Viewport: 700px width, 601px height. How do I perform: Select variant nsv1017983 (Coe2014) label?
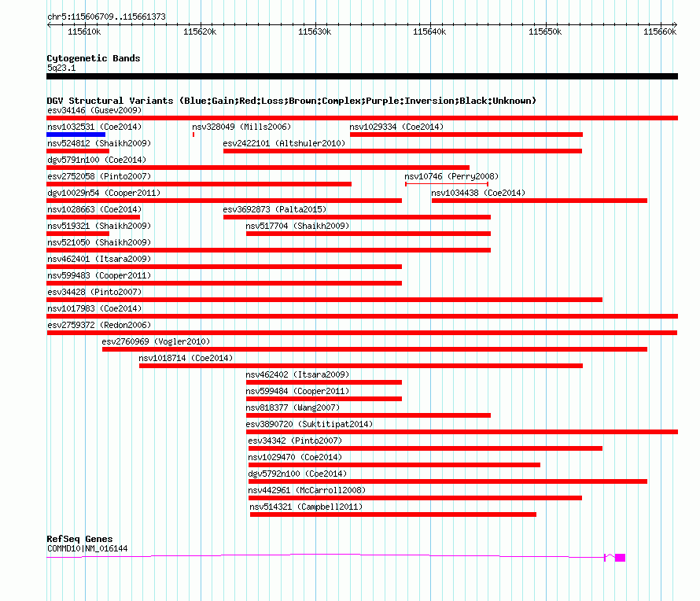tap(94, 308)
